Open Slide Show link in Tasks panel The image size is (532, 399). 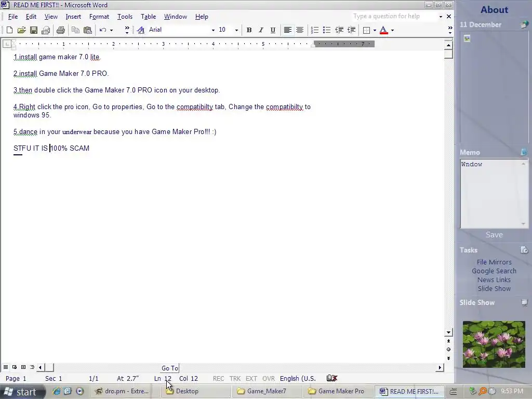[494, 288]
